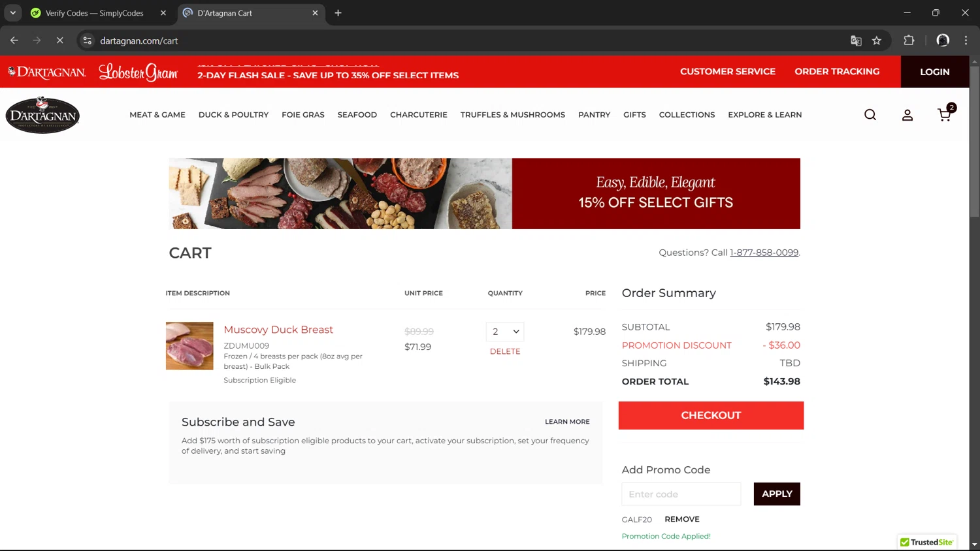980x551 pixels.
Task: Open the quantity dropdown for Muscovy Duck Breast
Action: 505,332
